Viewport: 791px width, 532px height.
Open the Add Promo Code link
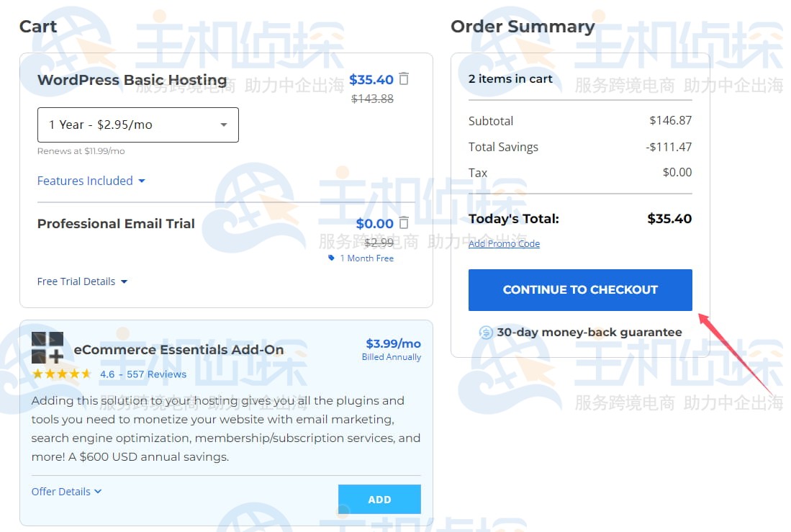click(504, 243)
